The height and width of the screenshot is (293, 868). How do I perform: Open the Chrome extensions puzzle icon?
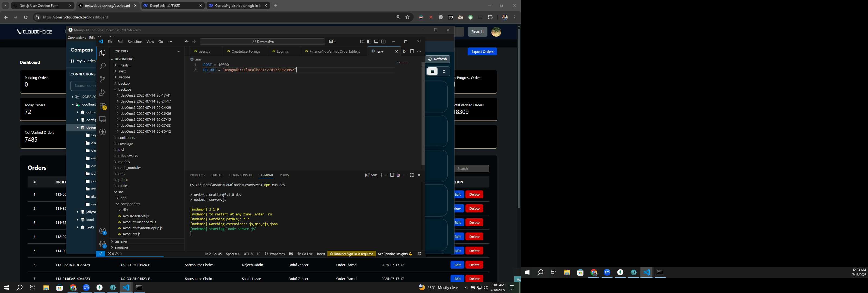coord(490,17)
